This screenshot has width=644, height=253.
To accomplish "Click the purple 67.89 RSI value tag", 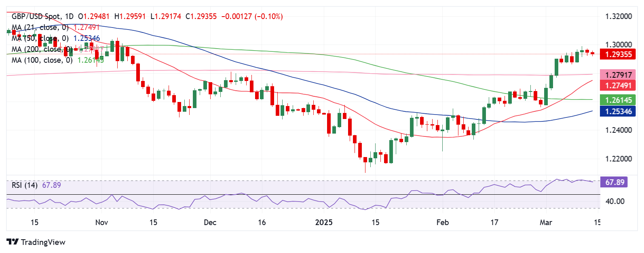I will [614, 182].
